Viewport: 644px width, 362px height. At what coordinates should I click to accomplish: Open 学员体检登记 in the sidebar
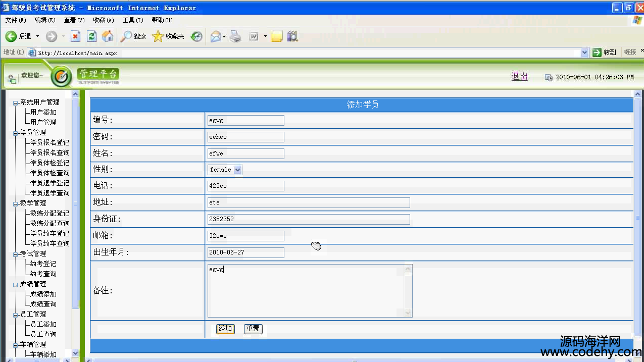click(50, 163)
